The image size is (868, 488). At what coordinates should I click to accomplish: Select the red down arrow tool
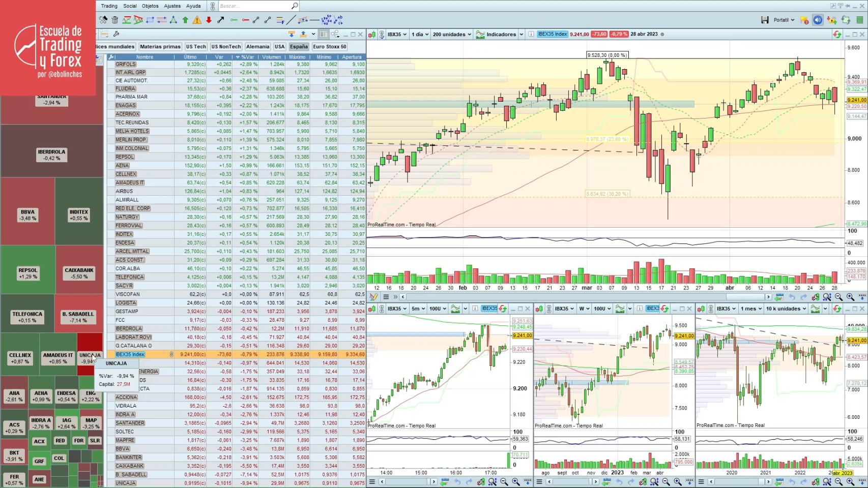tap(209, 20)
